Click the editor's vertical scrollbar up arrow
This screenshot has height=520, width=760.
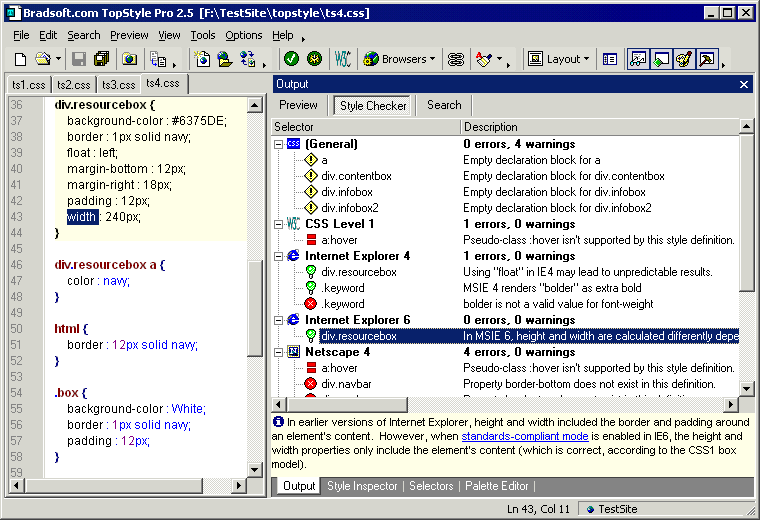254,105
